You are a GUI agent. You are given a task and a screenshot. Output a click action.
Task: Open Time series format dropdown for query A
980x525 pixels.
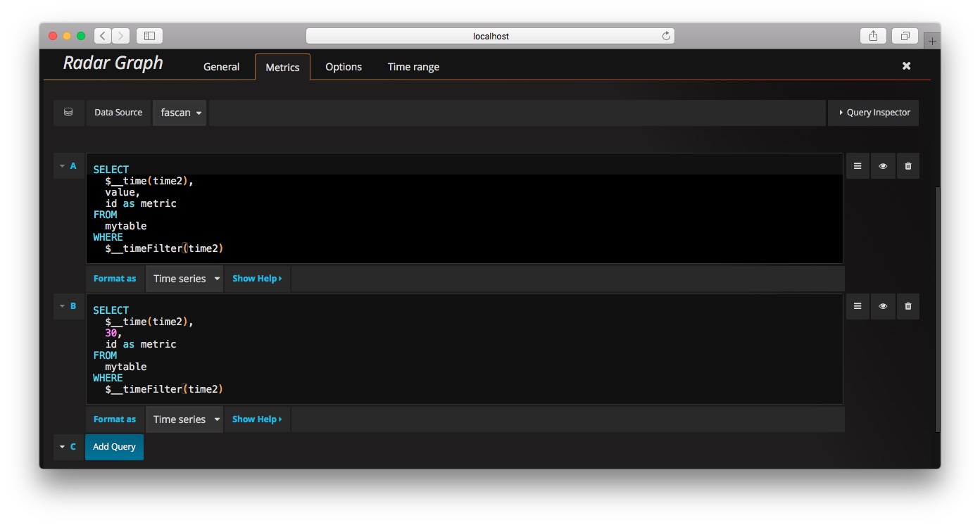point(184,279)
